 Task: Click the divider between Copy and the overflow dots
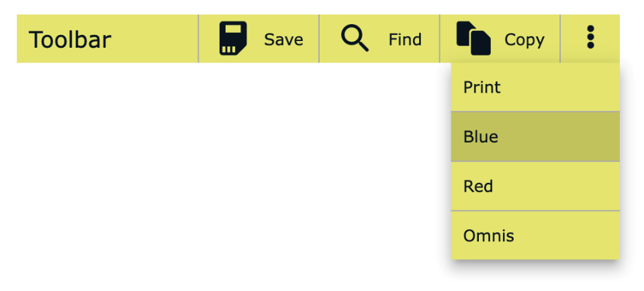[x=560, y=38]
